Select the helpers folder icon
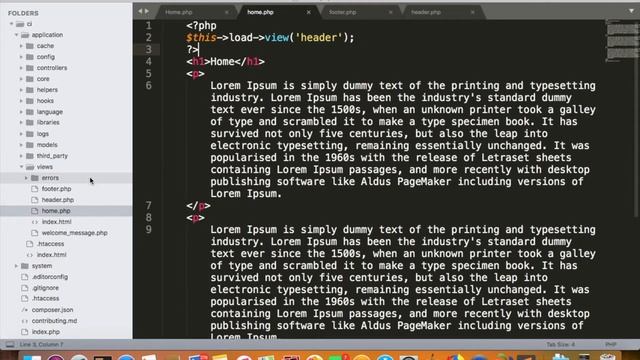 point(30,90)
